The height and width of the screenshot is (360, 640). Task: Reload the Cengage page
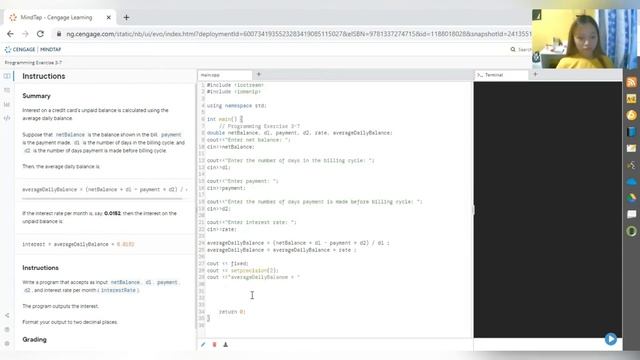pos(40,34)
